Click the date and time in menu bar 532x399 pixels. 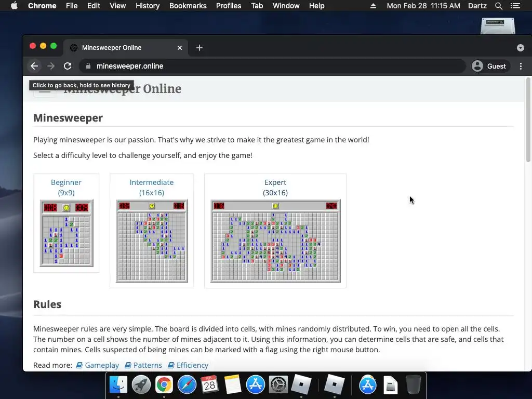click(423, 6)
